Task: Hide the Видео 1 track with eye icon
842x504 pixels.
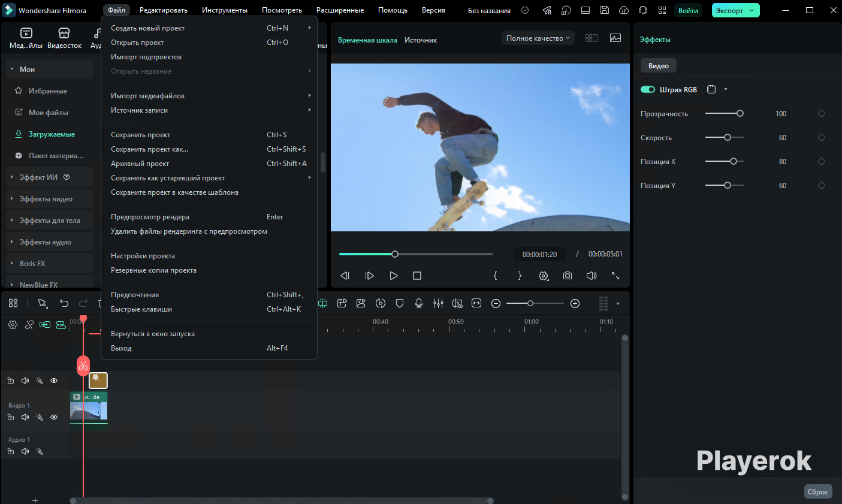Action: click(x=54, y=417)
